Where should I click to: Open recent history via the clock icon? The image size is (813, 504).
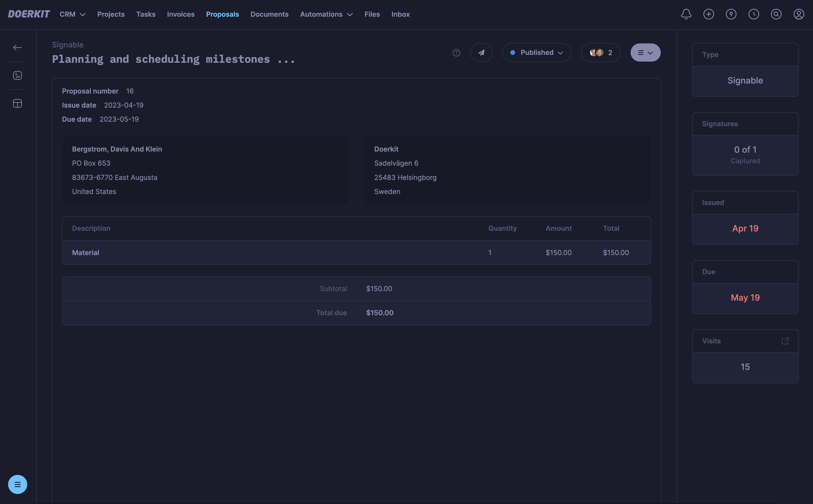point(754,14)
